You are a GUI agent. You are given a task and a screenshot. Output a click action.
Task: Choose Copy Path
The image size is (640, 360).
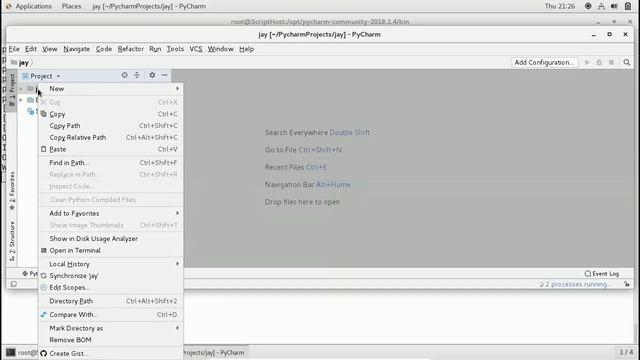pos(111,126)
